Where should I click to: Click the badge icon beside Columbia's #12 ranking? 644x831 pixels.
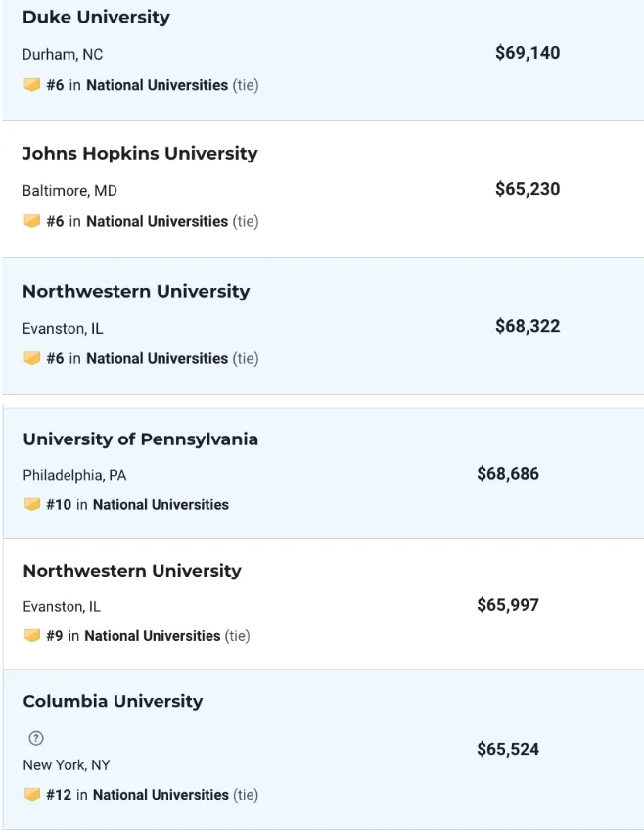32,795
